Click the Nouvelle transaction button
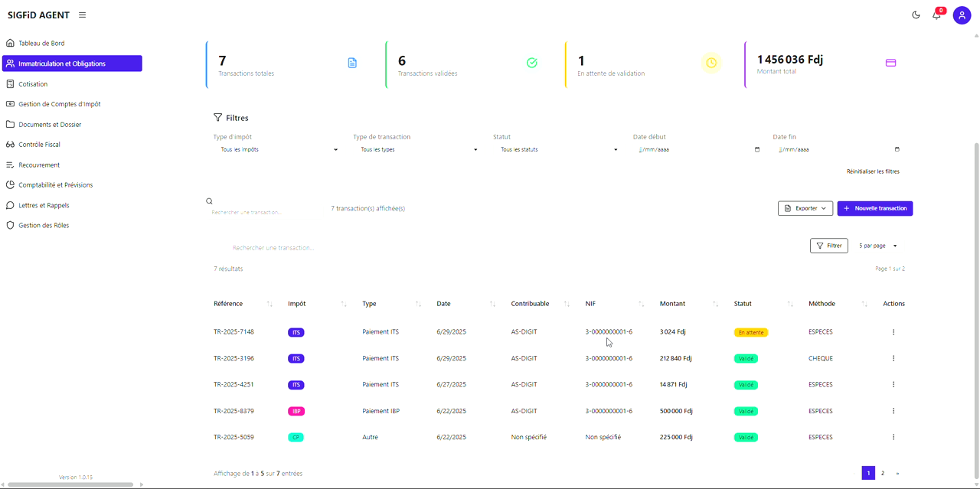The width and height of the screenshot is (980, 489). [x=874, y=208]
